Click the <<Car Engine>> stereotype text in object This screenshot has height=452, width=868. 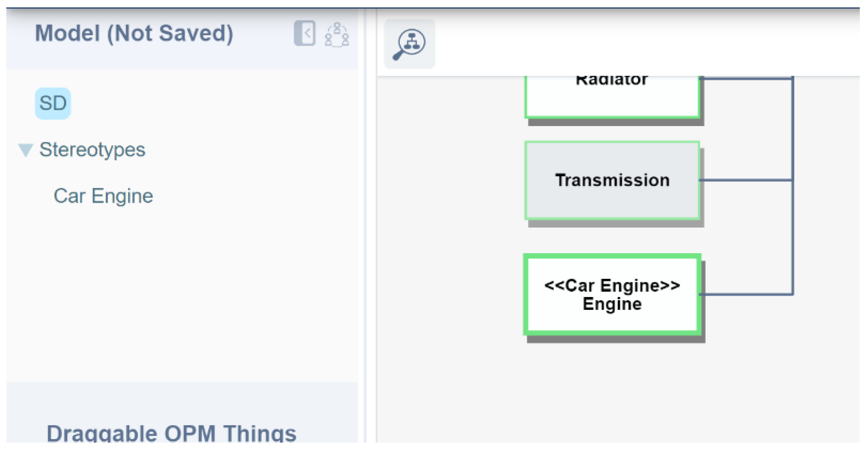(612, 286)
